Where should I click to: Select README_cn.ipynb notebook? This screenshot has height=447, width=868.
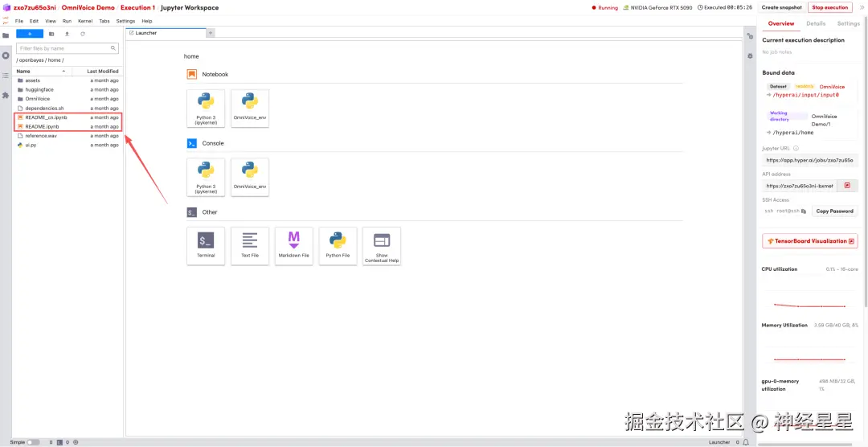point(68,117)
